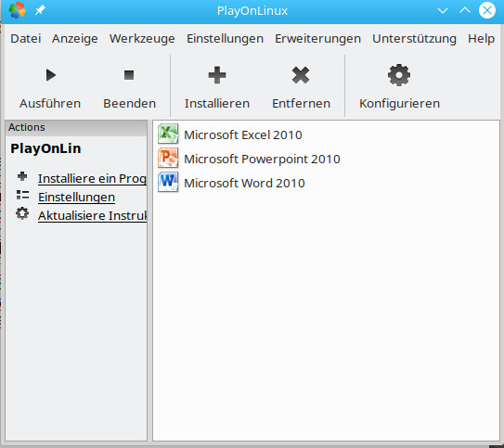Minimize the PlayOnLinux window
The width and height of the screenshot is (504, 448).
point(443,10)
